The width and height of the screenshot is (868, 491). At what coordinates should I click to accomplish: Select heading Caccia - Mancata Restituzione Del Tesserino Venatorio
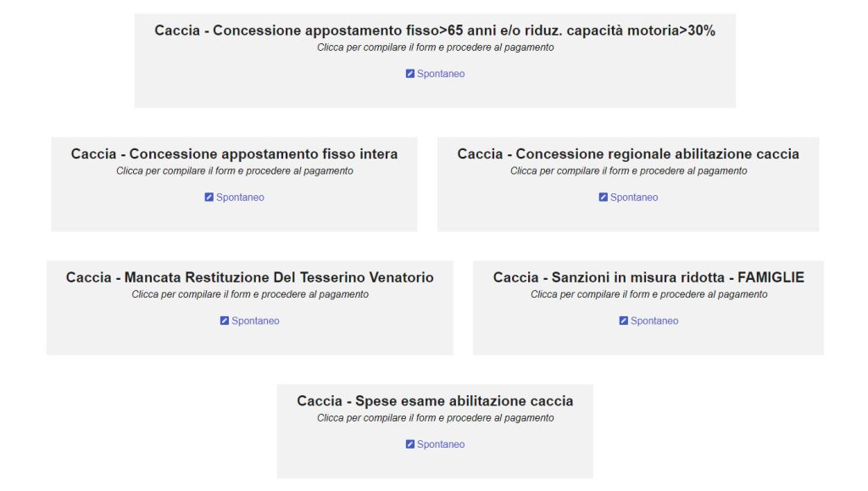pos(250,277)
